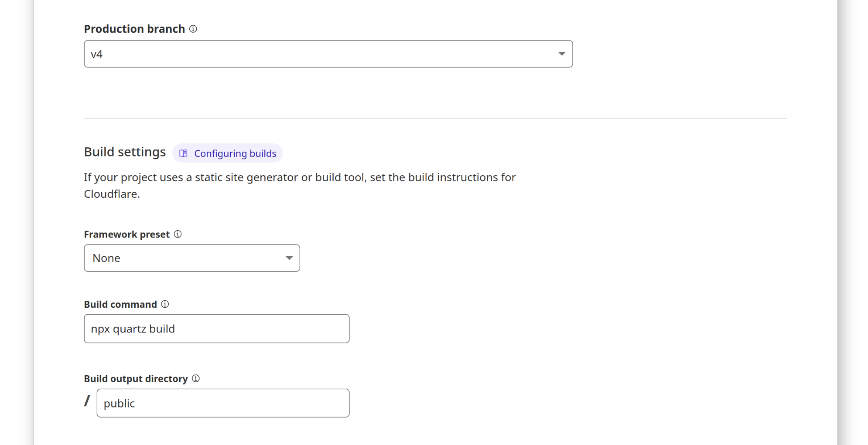The width and height of the screenshot is (868, 445).
Task: Click the Framework preset label text
Action: [x=126, y=234]
